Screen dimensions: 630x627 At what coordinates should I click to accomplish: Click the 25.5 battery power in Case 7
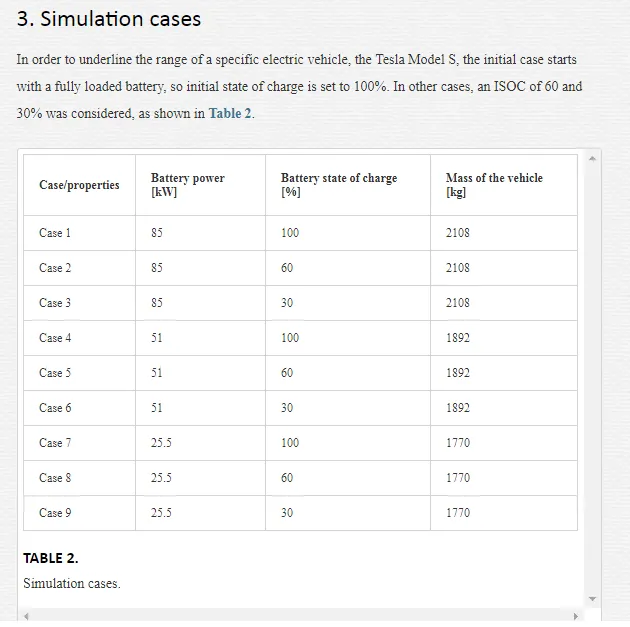point(161,443)
